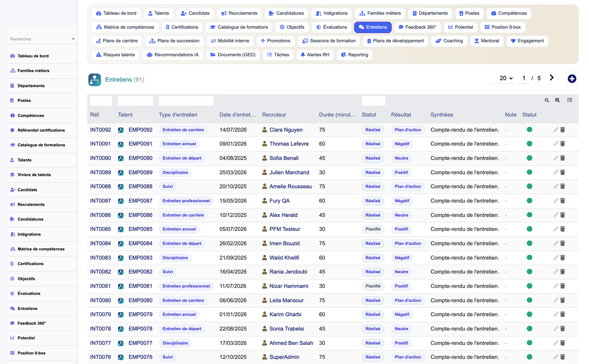
Task: Click the search magnifier icon in table header
Action: click(547, 100)
